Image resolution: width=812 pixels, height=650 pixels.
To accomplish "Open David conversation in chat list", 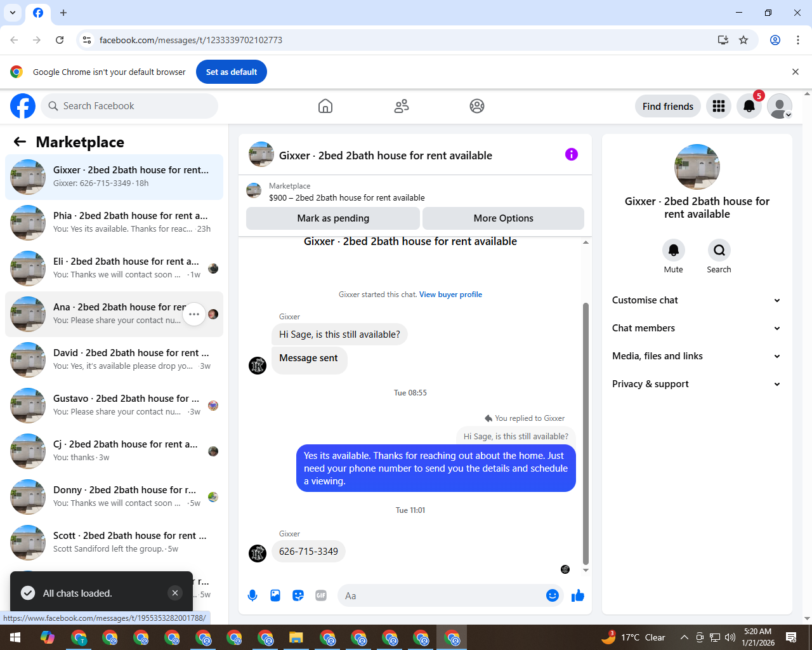I will 114,360.
